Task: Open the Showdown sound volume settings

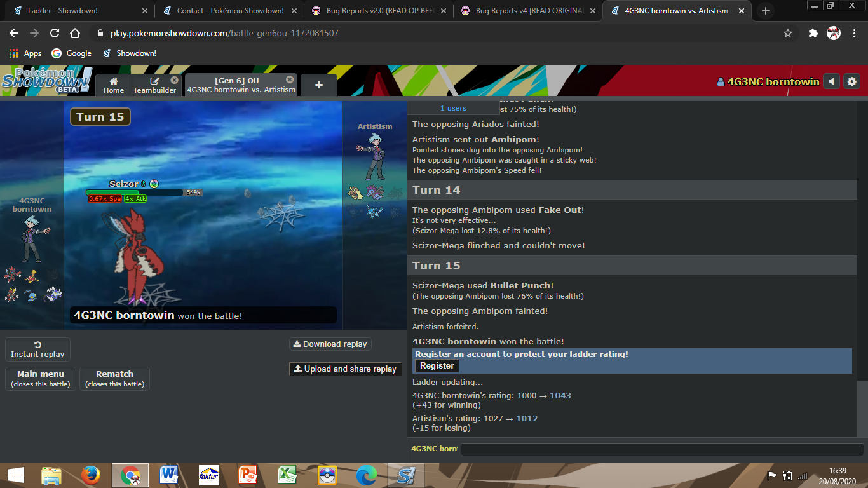Action: point(831,81)
